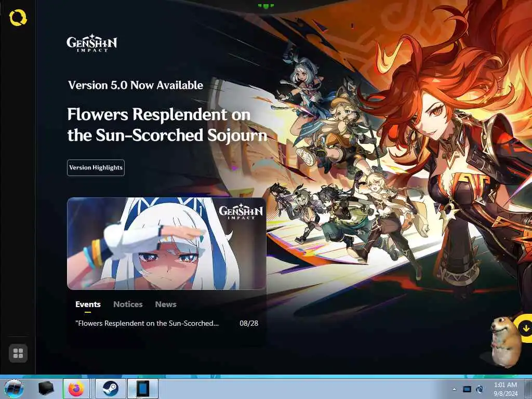This screenshot has height=399, width=532.
Task: Switch to the News tab
Action: pos(166,304)
